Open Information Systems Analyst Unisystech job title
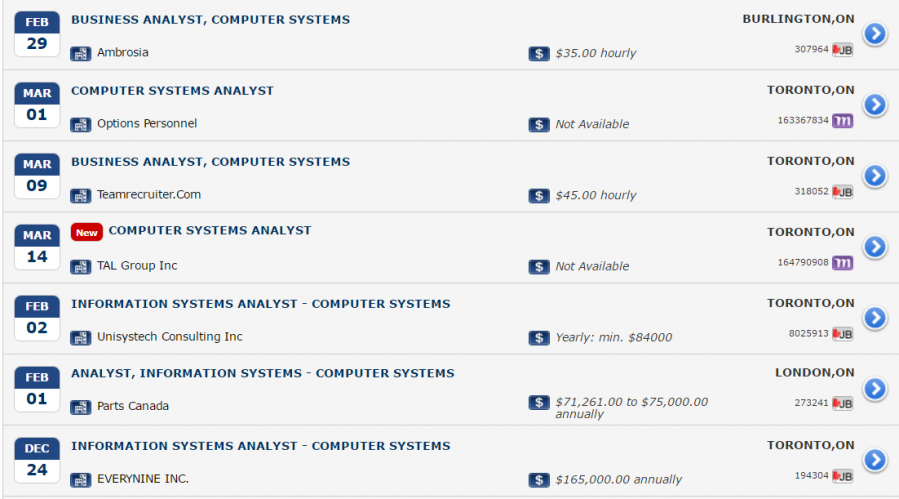 click(260, 304)
